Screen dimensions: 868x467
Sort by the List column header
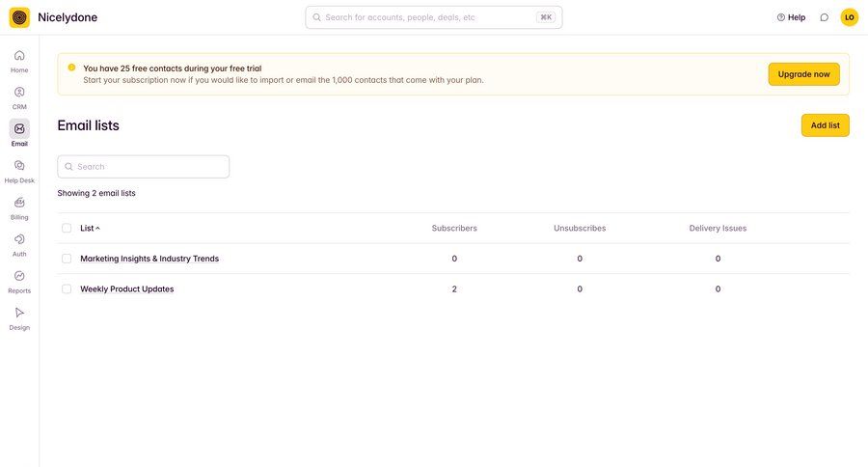click(90, 229)
